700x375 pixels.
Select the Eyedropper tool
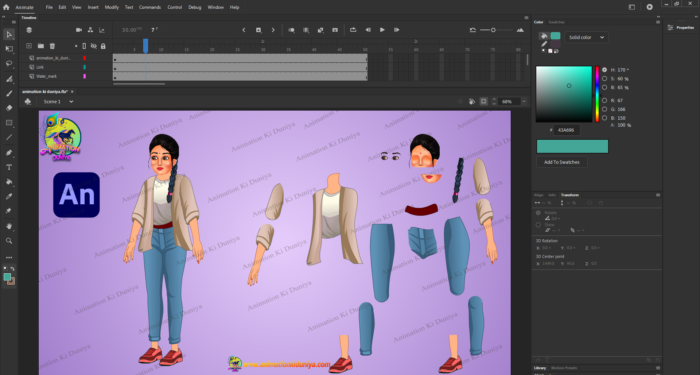(x=9, y=196)
